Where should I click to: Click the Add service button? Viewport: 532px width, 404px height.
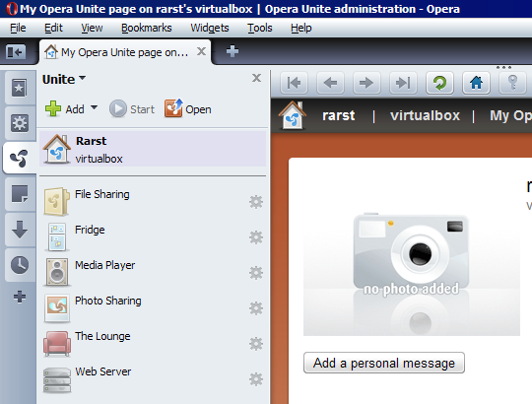tap(64, 109)
